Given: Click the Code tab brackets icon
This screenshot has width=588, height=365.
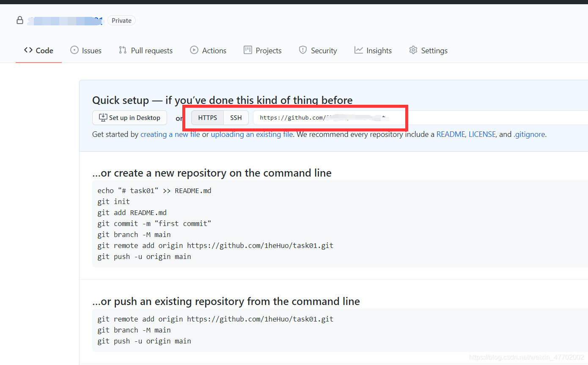Looking at the screenshot, I should pyautogui.click(x=28, y=50).
